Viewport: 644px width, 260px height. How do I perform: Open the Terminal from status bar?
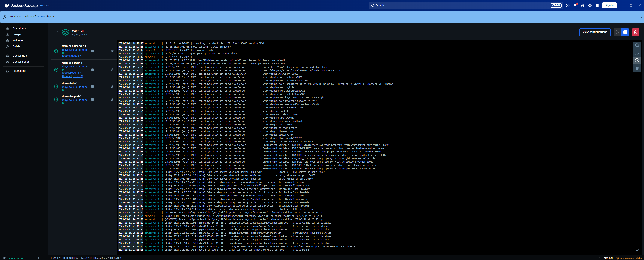click(606, 258)
